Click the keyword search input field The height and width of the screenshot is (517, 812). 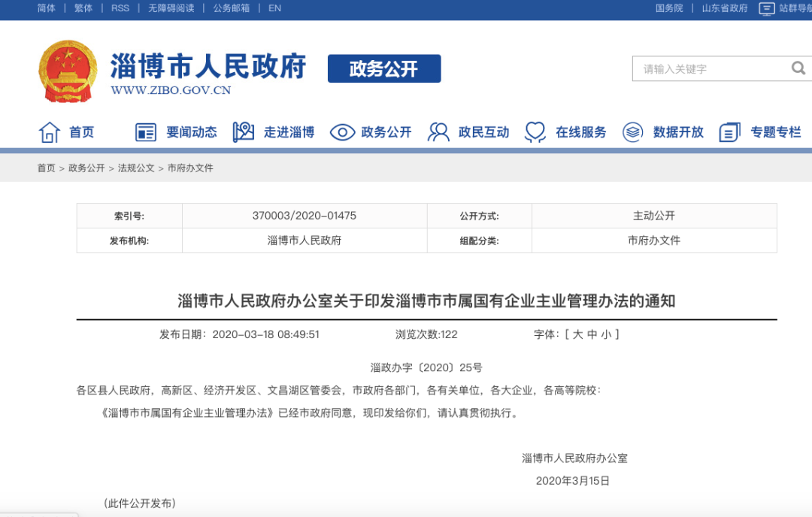(710, 69)
